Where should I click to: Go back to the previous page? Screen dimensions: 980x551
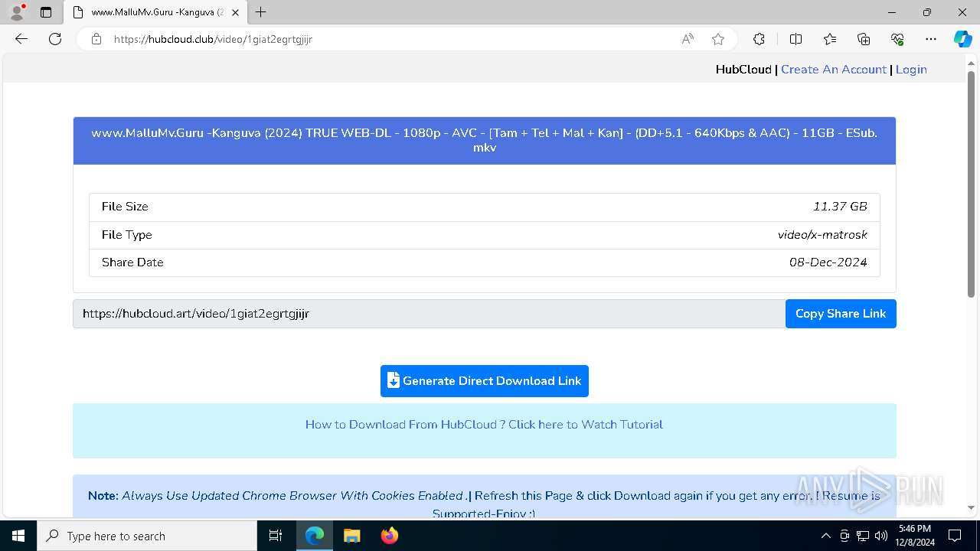[x=21, y=39]
